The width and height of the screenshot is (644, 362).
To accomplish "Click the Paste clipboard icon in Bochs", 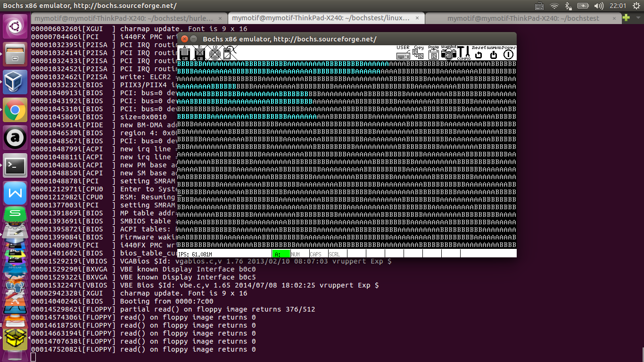I will [x=433, y=53].
